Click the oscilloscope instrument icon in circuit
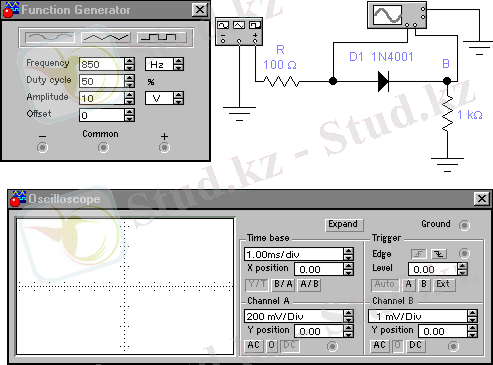Screen dimensions: 493x365 tap(397, 15)
